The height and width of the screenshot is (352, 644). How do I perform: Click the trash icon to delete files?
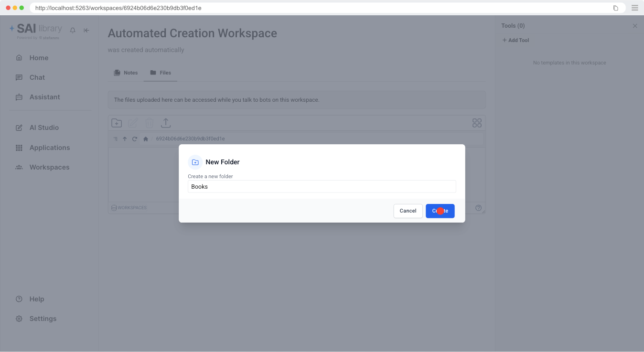tap(150, 123)
